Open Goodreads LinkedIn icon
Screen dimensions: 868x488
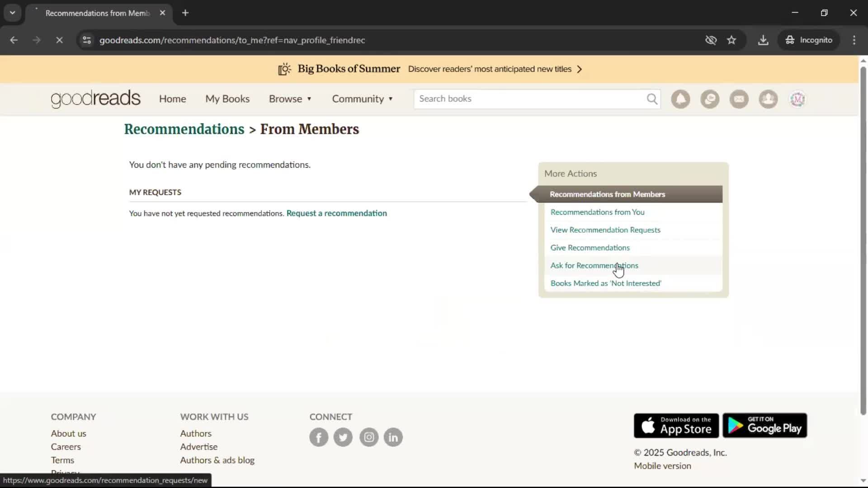393,437
